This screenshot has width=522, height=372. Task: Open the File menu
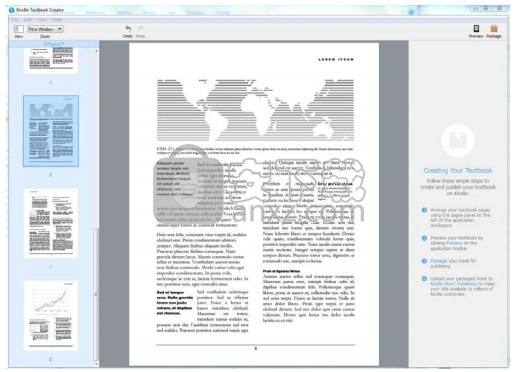point(15,20)
